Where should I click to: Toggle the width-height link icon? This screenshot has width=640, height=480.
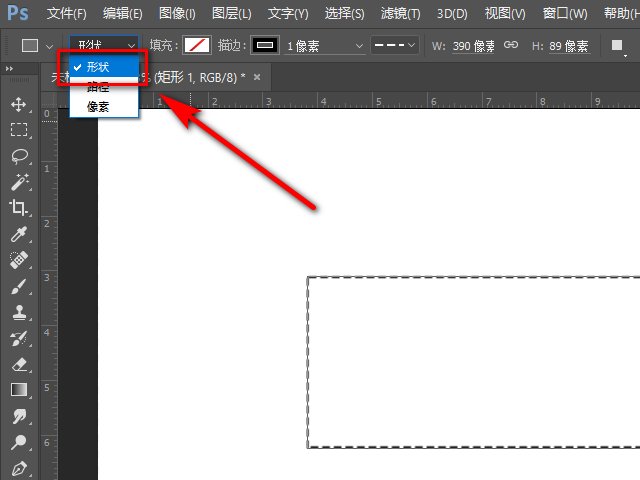510,46
